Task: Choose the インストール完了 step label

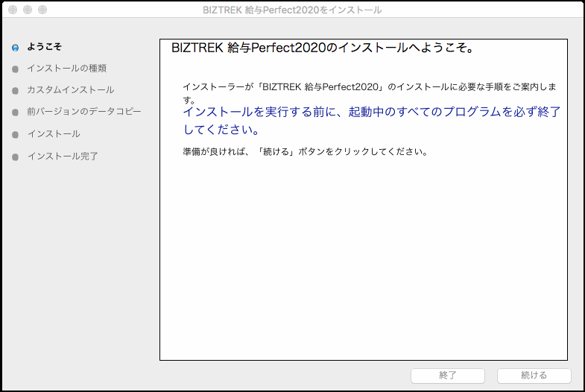Action: tap(62, 157)
